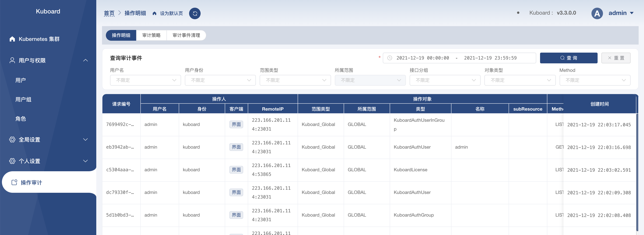Viewport: 644px width, 235px height.
Task: Click the refresh icon next to 设为默认页
Action: pyautogui.click(x=195, y=13)
